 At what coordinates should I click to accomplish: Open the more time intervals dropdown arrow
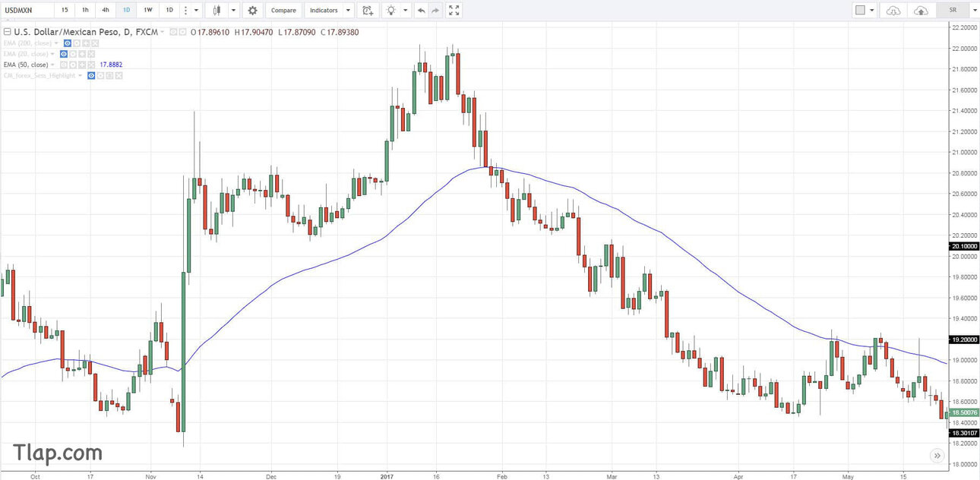pyautogui.click(x=197, y=11)
